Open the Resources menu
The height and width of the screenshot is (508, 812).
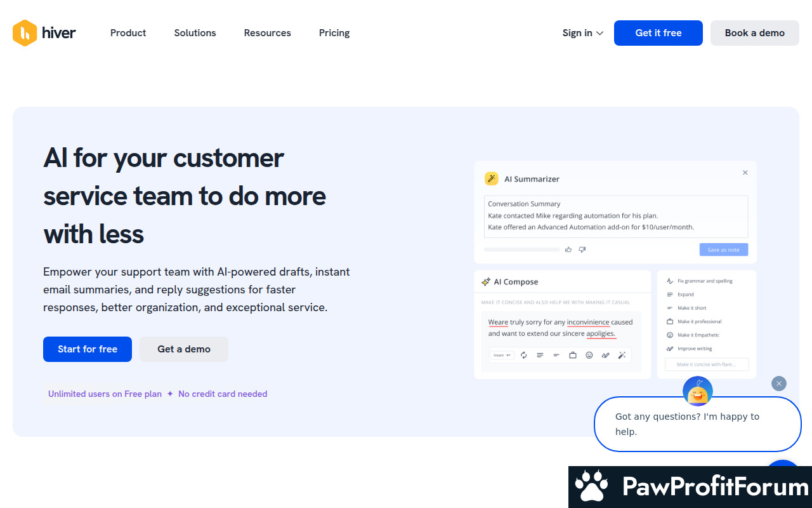(x=268, y=33)
